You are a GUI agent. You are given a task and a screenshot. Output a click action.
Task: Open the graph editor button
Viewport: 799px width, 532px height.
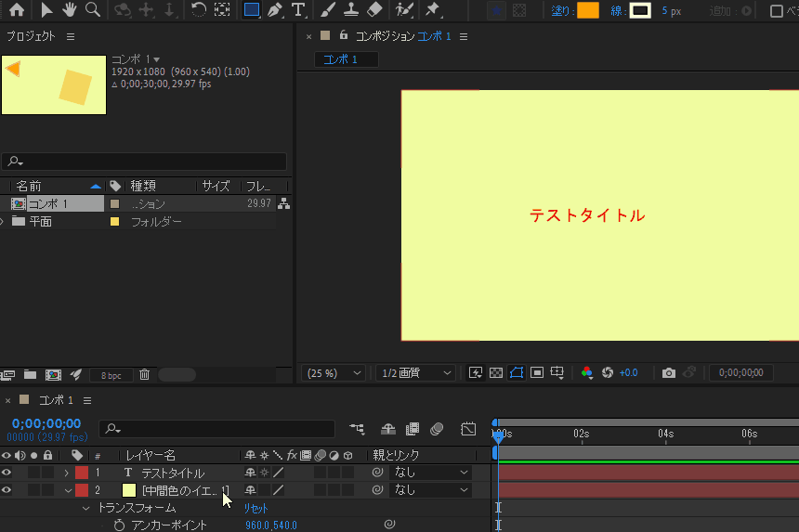pos(467,429)
